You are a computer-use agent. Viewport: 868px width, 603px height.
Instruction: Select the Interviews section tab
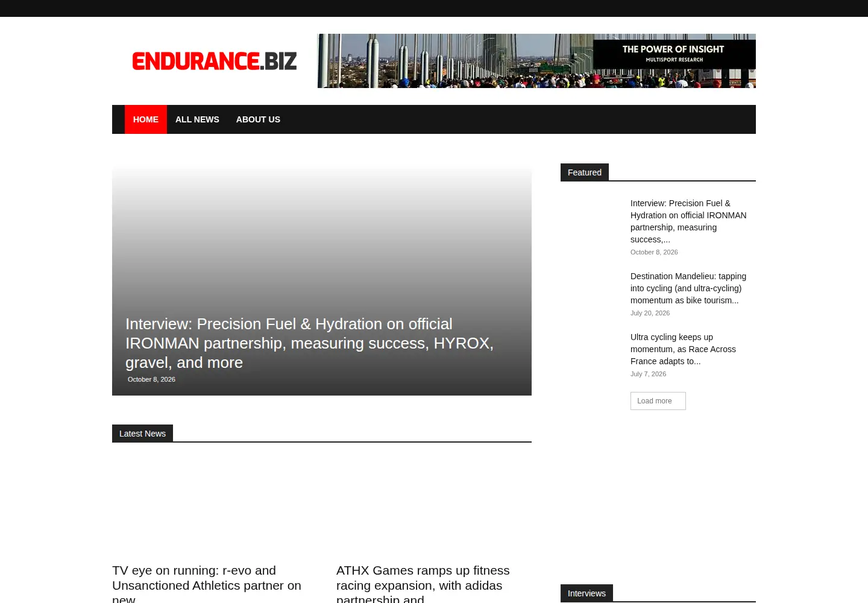tap(587, 593)
